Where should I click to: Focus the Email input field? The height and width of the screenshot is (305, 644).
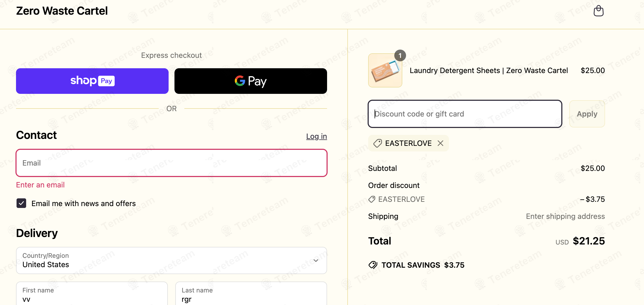(x=171, y=163)
